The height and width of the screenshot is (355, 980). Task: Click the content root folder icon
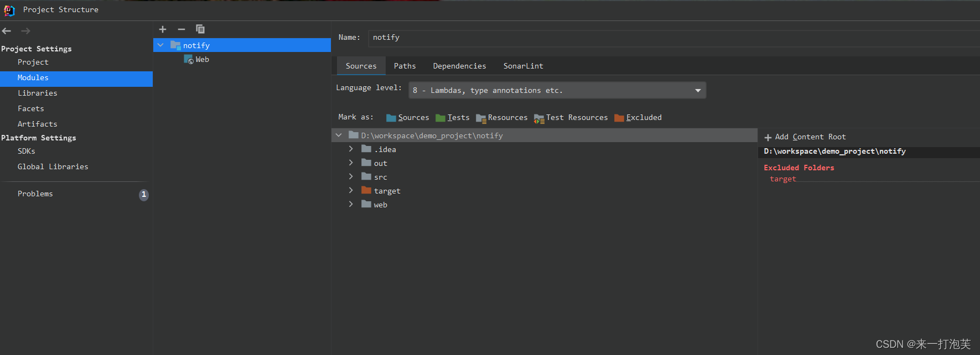point(354,135)
